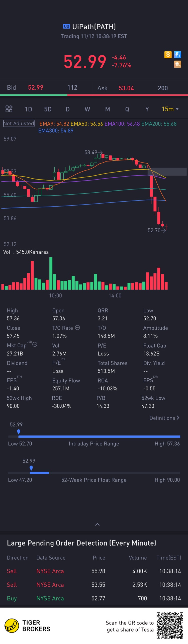Select the Buy order at 52.77
The width and height of the screenshot is (188, 644).
94,598
